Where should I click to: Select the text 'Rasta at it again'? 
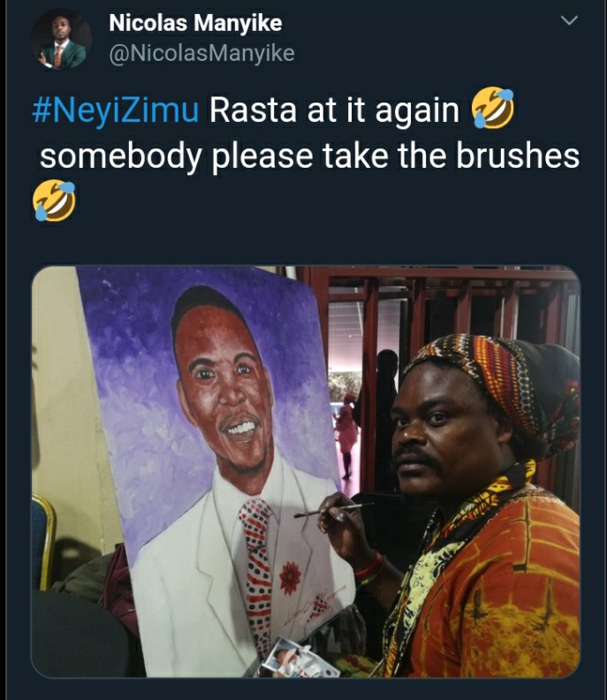pyautogui.click(x=334, y=110)
